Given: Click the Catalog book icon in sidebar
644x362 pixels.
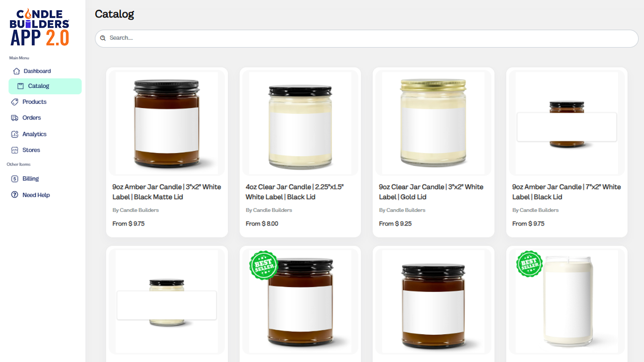Looking at the screenshot, I should pos(21,86).
